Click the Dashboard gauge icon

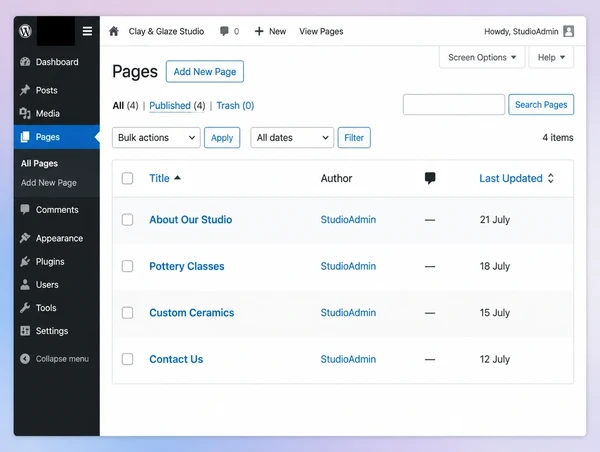click(25, 62)
